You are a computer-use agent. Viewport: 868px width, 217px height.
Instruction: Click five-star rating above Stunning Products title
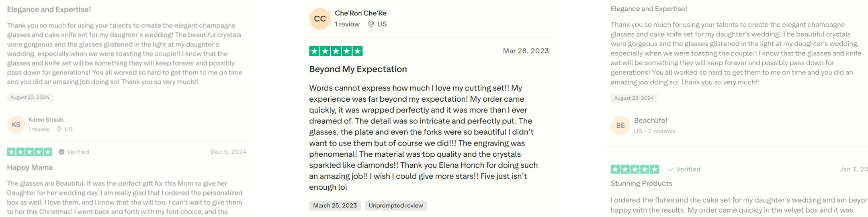coord(635,169)
